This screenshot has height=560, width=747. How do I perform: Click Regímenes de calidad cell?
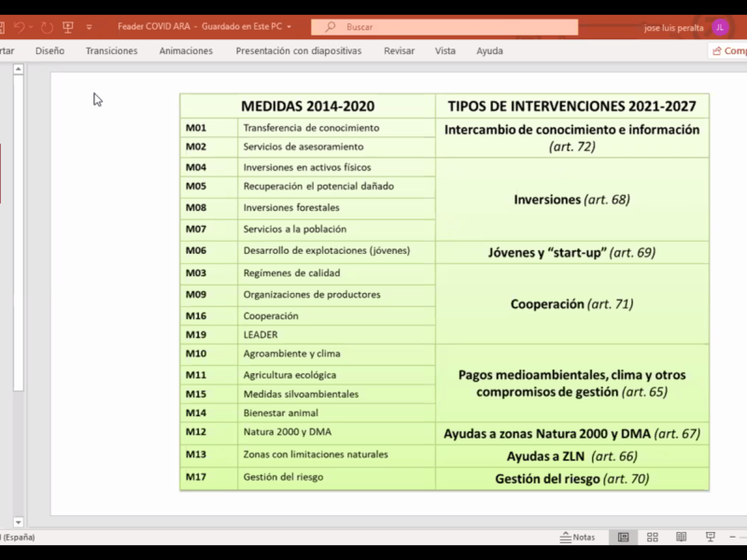pos(336,273)
